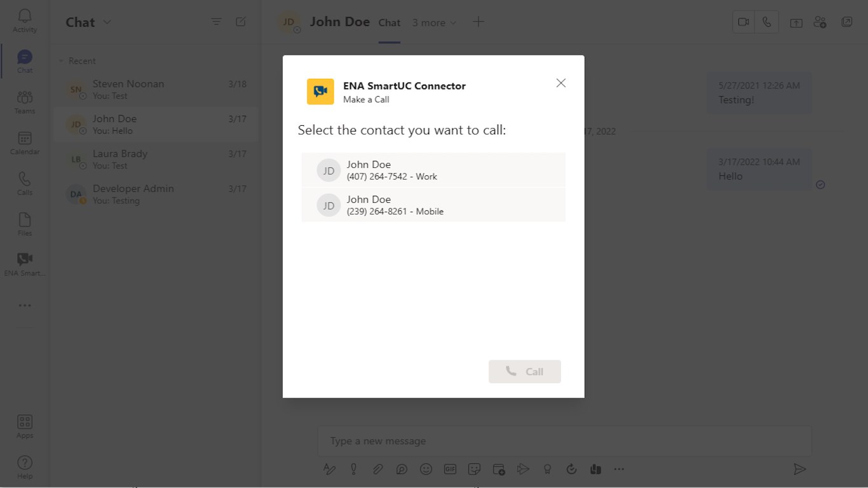Open Laura Brady chat
The height and width of the screenshot is (488, 868).
coord(156,159)
